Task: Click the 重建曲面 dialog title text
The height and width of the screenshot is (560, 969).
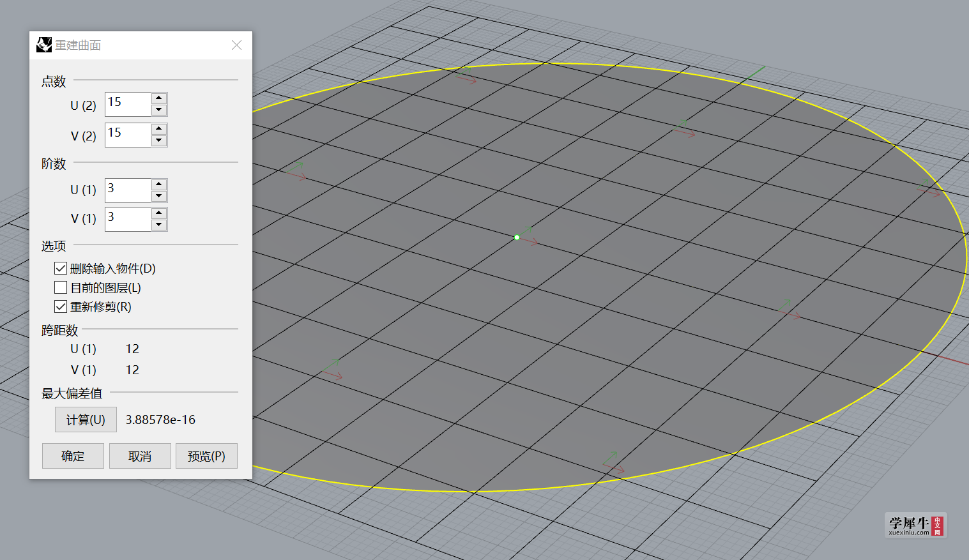Action: [78, 45]
